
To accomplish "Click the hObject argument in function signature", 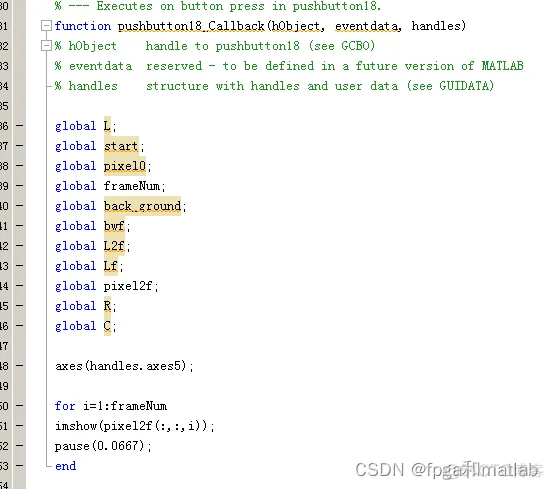I will (296, 26).
